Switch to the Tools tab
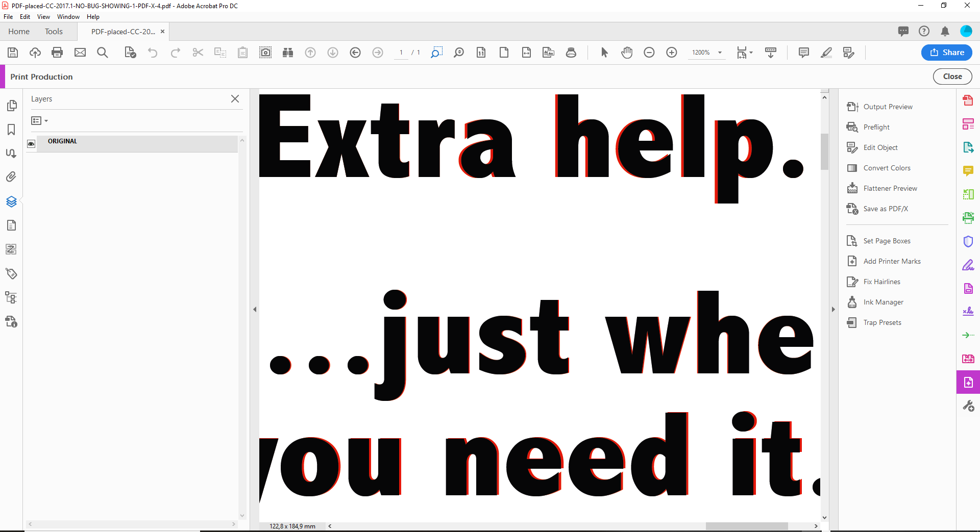 pyautogui.click(x=54, y=32)
